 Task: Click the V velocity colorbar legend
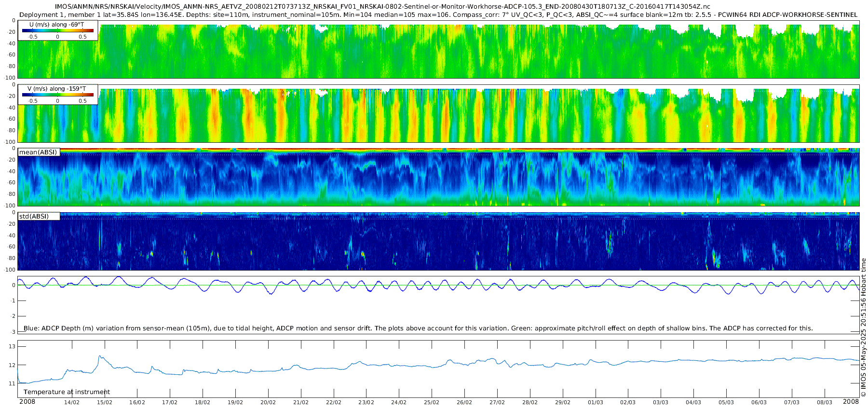point(58,95)
